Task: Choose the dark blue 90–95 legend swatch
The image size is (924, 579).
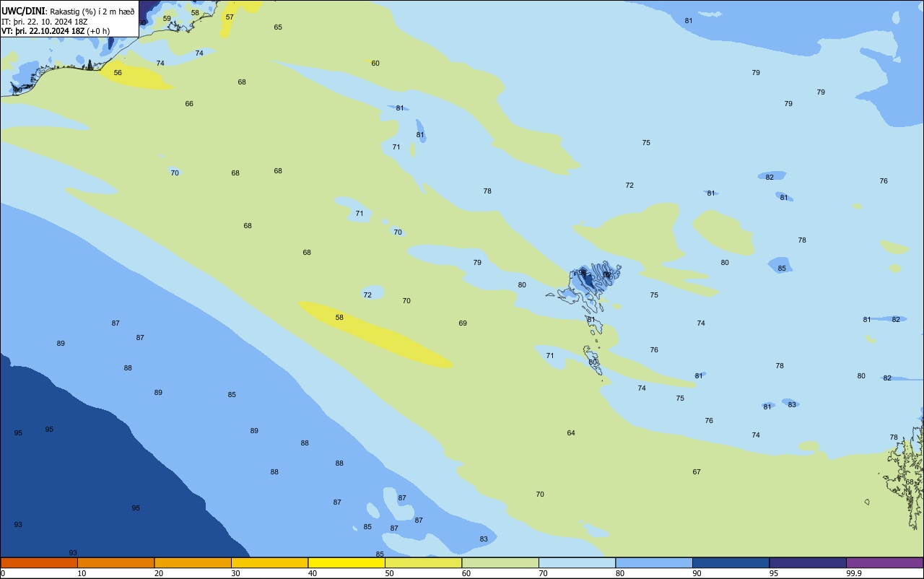Action: pyautogui.click(x=731, y=562)
